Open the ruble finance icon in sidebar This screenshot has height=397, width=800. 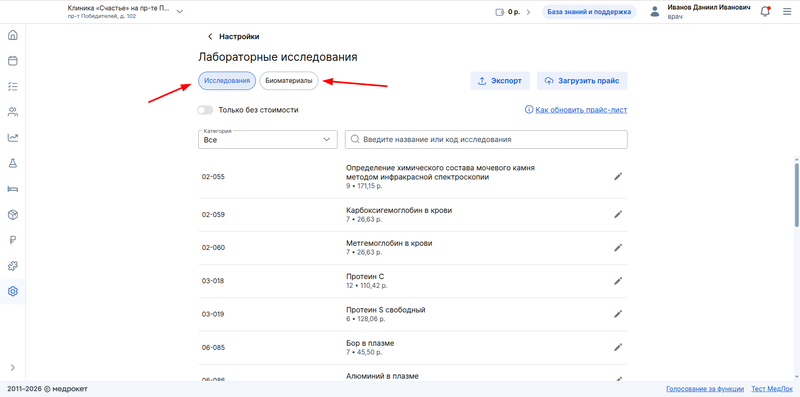tap(13, 240)
